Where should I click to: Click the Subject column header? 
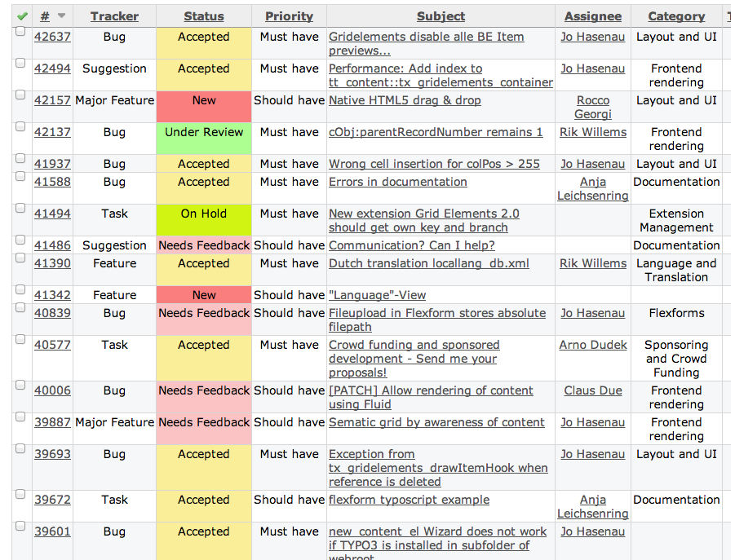pyautogui.click(x=441, y=16)
